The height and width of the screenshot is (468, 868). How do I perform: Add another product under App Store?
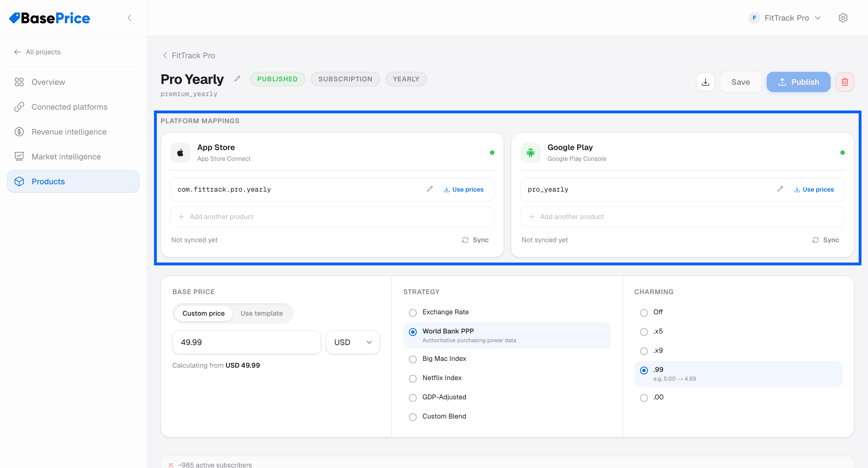point(332,217)
